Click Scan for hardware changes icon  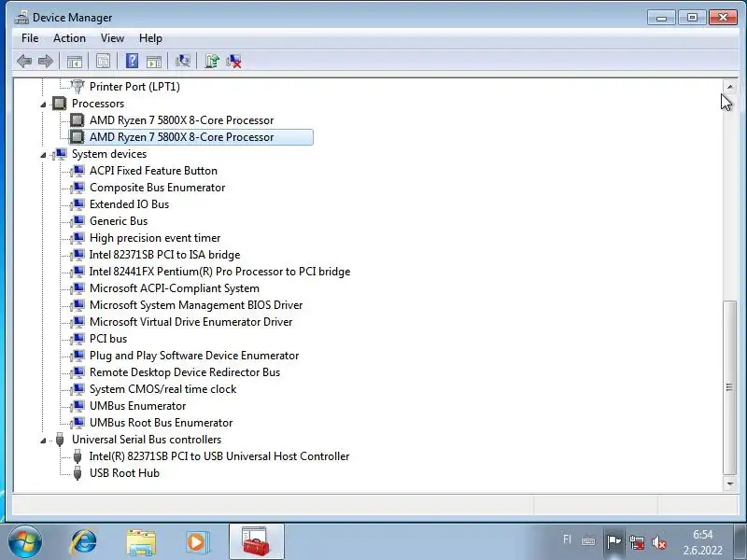pyautogui.click(x=182, y=61)
